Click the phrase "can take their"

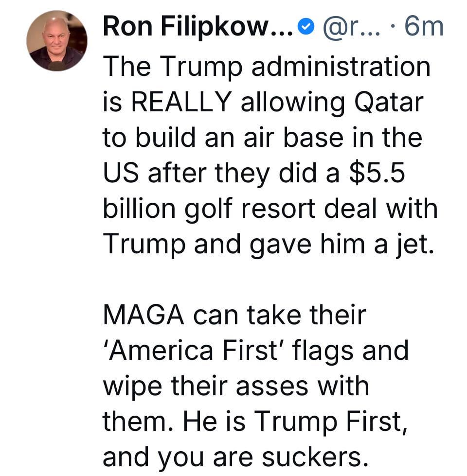tap(279, 314)
